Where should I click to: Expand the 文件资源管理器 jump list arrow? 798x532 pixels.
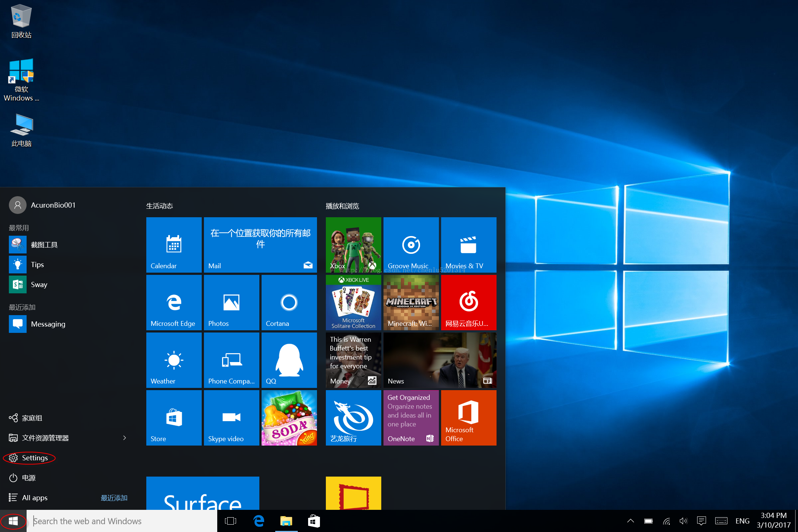pos(125,438)
